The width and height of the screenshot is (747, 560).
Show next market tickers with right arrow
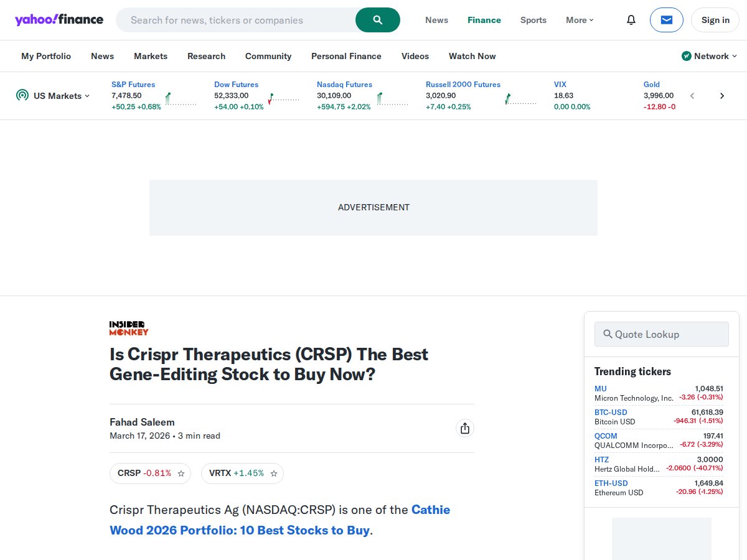point(722,96)
